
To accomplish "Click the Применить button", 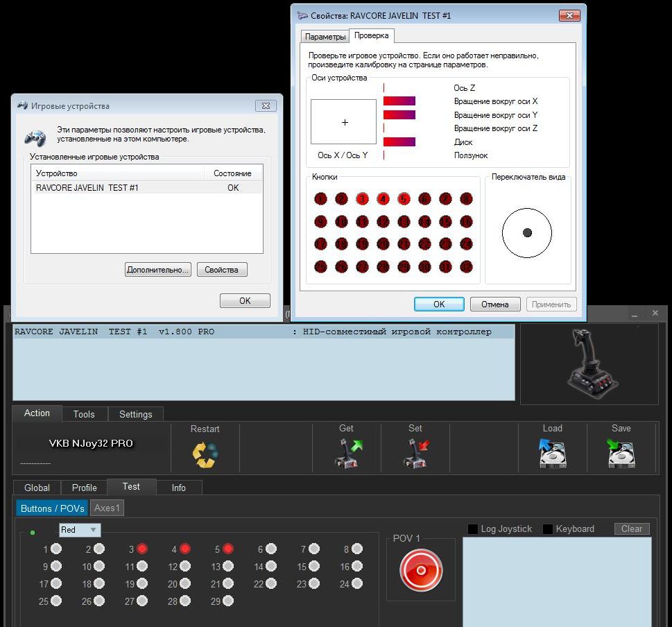I will 551,304.
